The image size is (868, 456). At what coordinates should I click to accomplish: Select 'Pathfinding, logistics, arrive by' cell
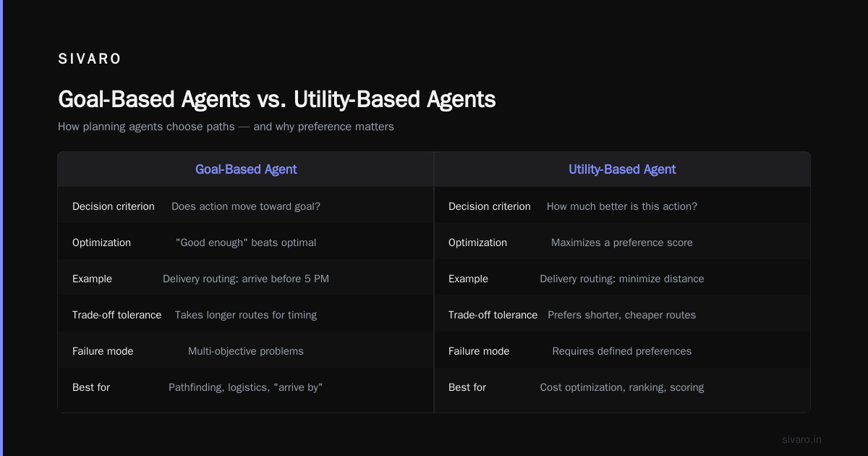coord(246,387)
